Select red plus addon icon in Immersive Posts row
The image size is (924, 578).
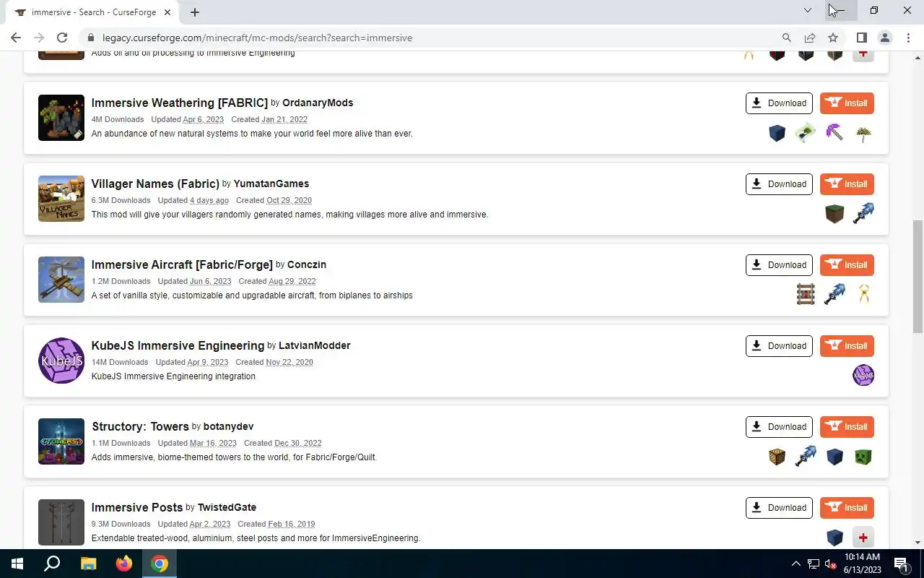point(863,538)
